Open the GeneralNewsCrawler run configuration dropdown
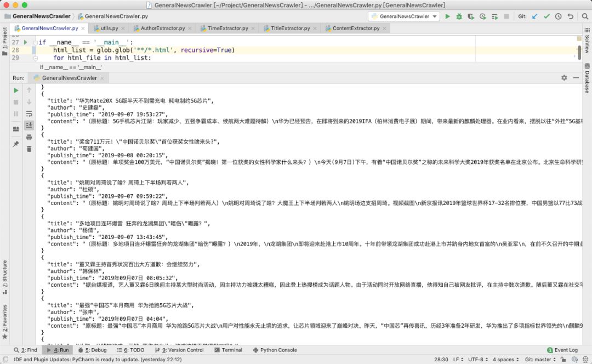Viewport: 592px width, 364px height. 404,16
